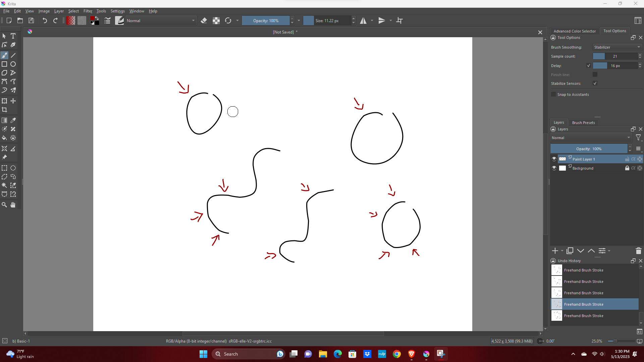644x362 pixels.
Task: Enable the Finish line option
Action: 595,74
